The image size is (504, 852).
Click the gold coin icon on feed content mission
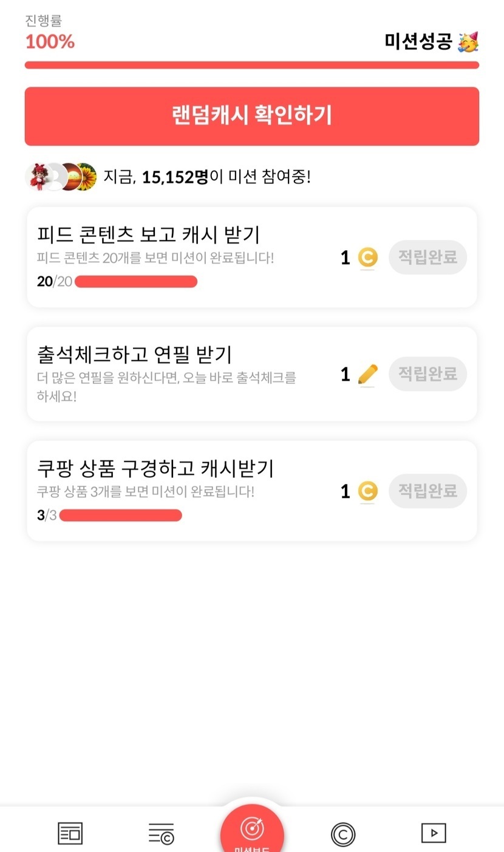point(367,258)
